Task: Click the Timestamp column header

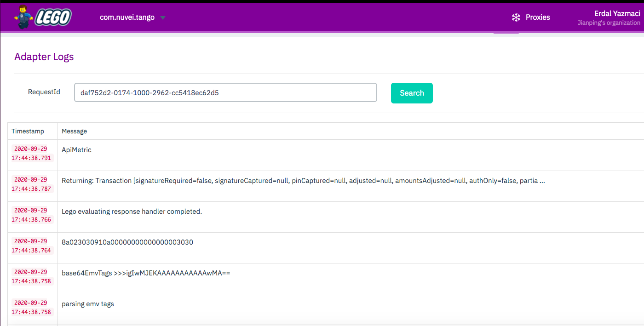Action: pos(28,131)
